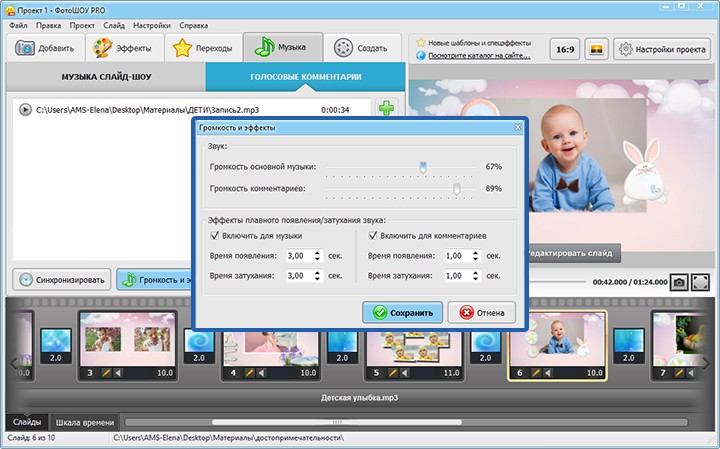
Task: Add a new voice comment with green plus
Action: 386,108
